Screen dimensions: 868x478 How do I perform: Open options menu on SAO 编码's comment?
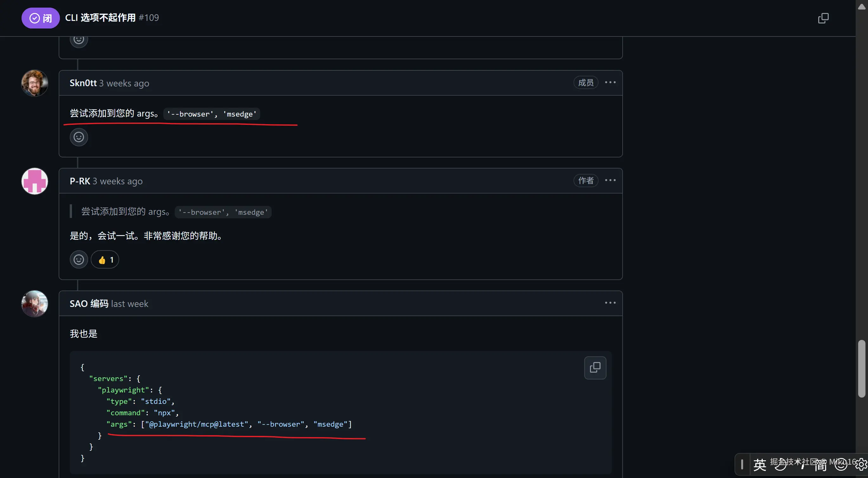coord(610,303)
